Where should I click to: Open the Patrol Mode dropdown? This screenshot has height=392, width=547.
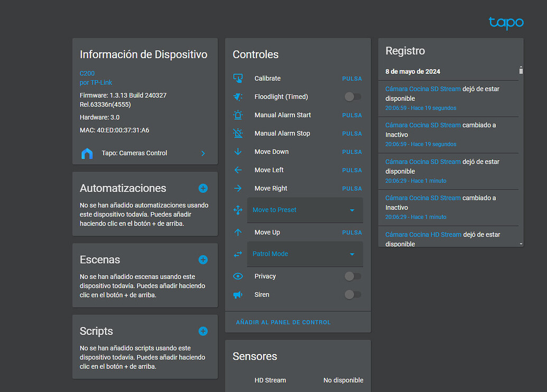(305, 254)
